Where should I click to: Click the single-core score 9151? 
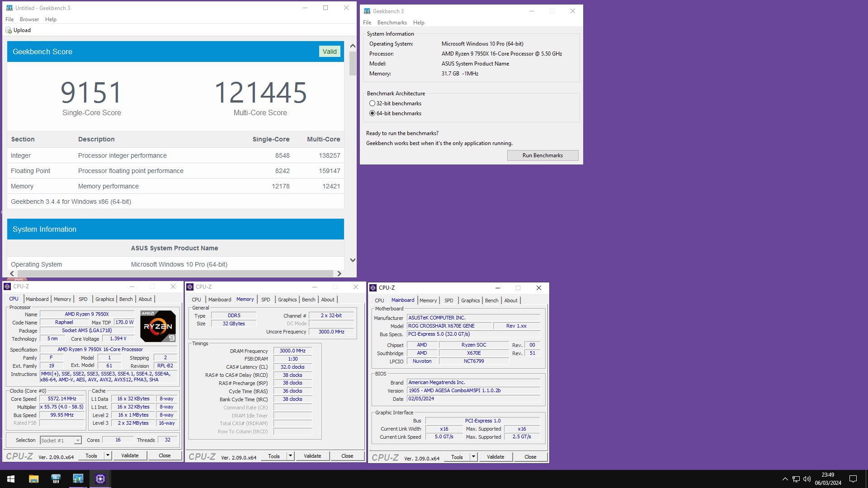(91, 92)
